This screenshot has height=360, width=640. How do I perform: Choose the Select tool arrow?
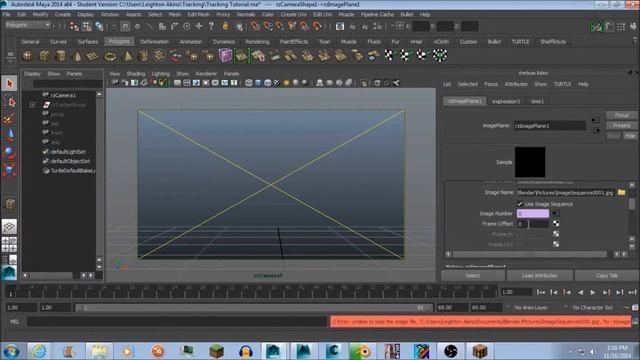coord(10,84)
